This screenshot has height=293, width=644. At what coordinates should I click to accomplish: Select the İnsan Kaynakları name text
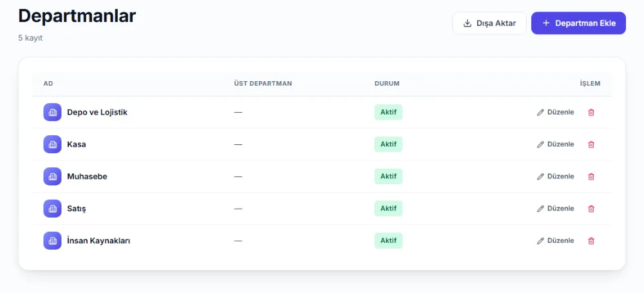pyautogui.click(x=99, y=240)
